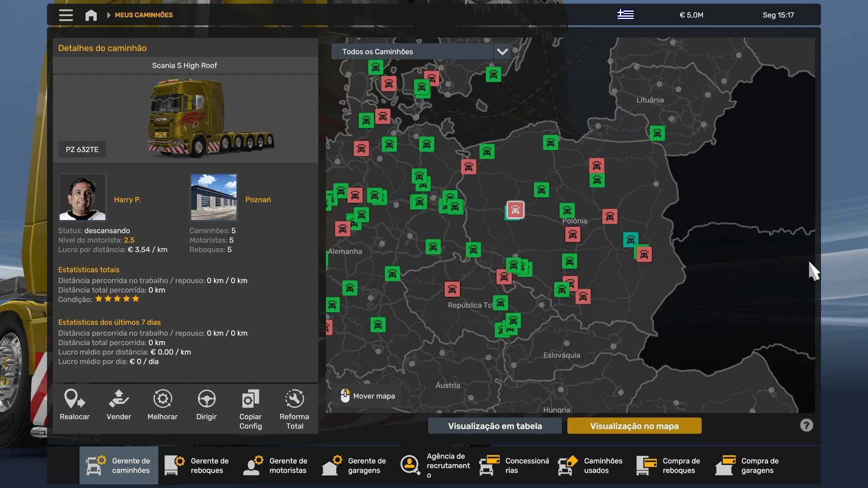This screenshot has height=488, width=868.
Task: Click driver name Harry P. link
Action: [127, 199]
